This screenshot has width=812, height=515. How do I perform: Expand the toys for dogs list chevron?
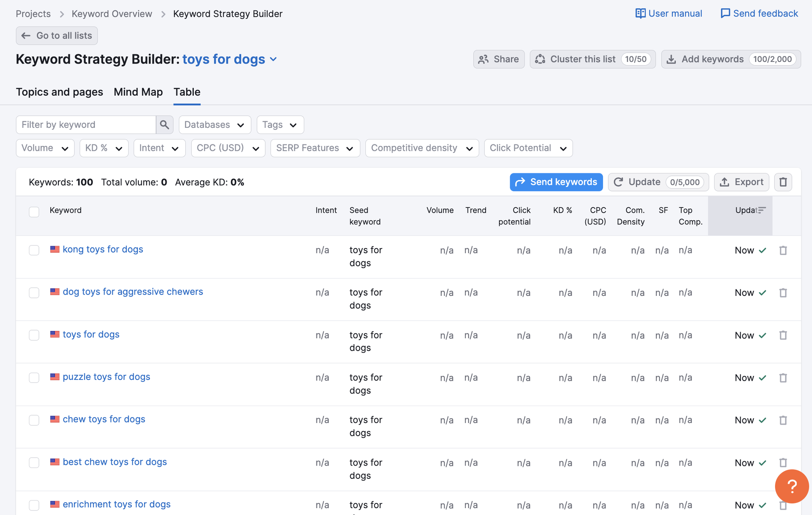[x=274, y=59]
